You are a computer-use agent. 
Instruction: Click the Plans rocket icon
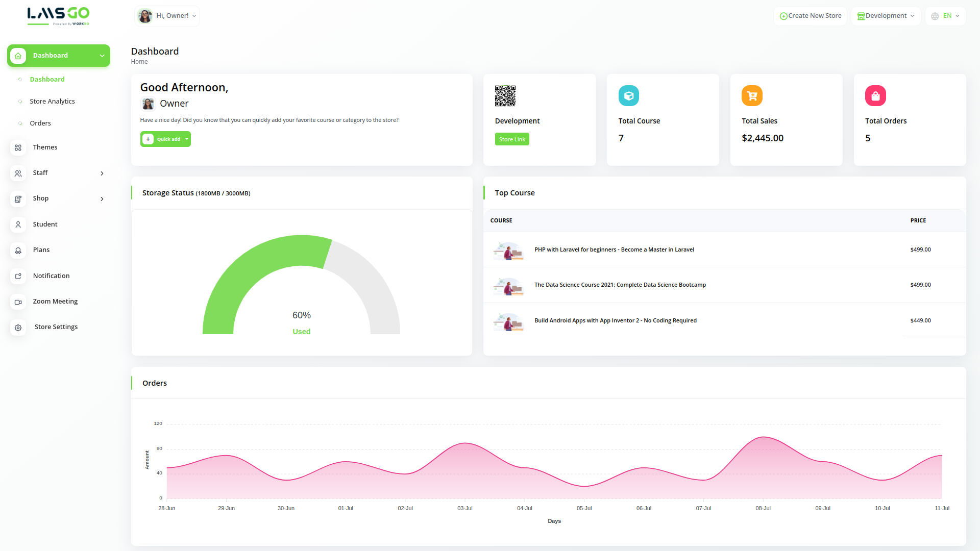click(x=18, y=251)
